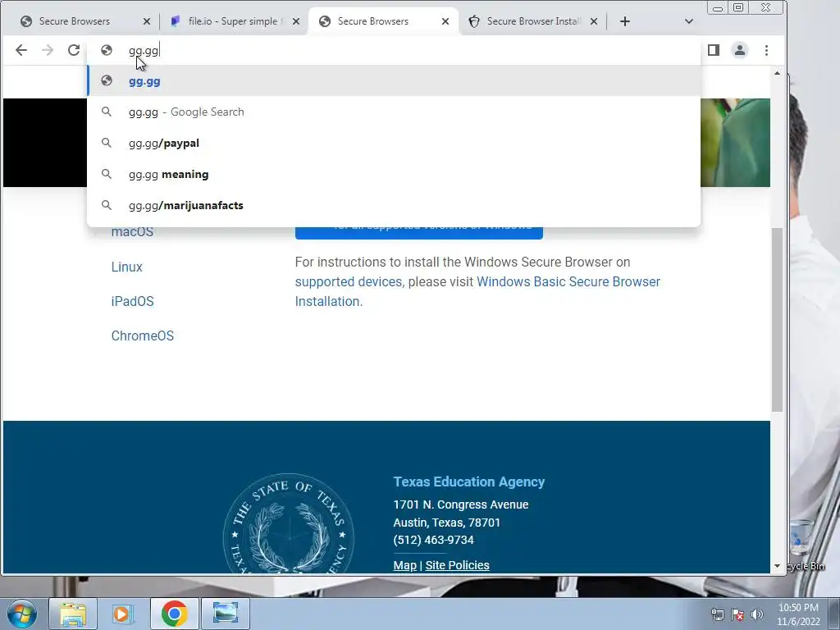Reload the current page
Screen dimensions: 840x630
pos(74,50)
